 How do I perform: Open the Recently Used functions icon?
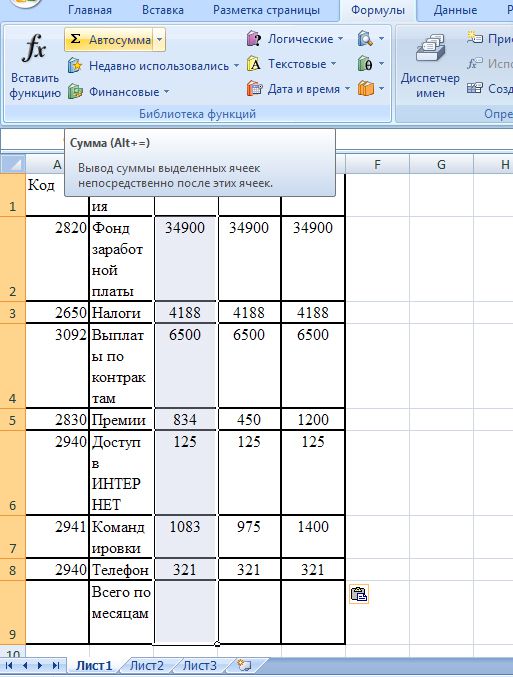pos(75,66)
